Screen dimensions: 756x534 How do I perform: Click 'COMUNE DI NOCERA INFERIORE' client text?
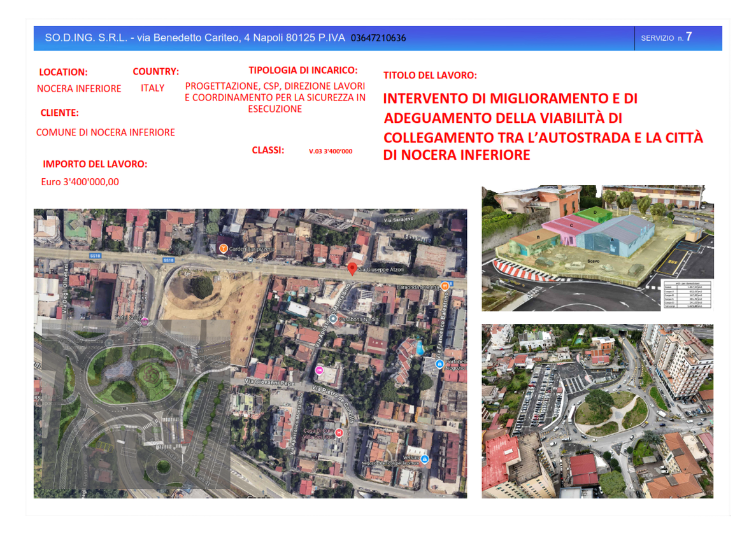pos(106,132)
